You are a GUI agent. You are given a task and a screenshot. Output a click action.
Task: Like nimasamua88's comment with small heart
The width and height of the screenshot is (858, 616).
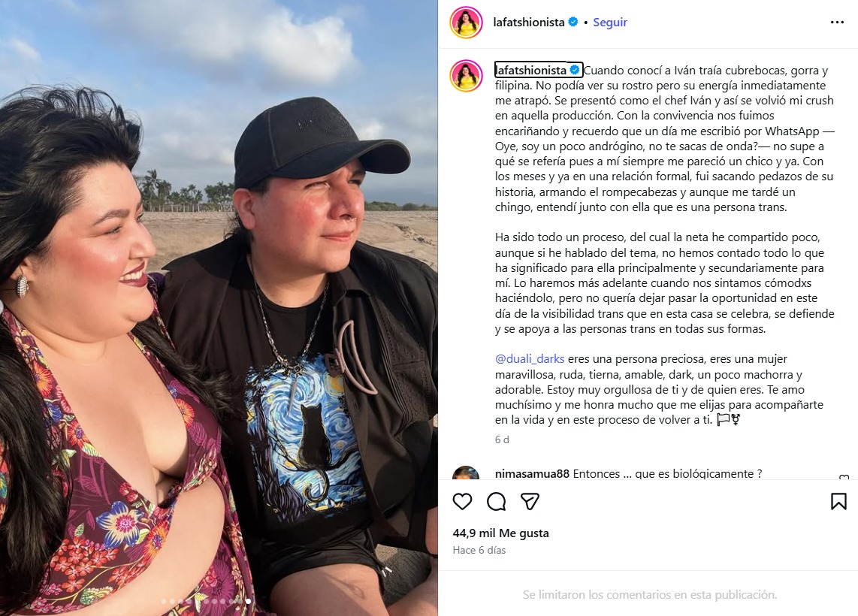(844, 477)
